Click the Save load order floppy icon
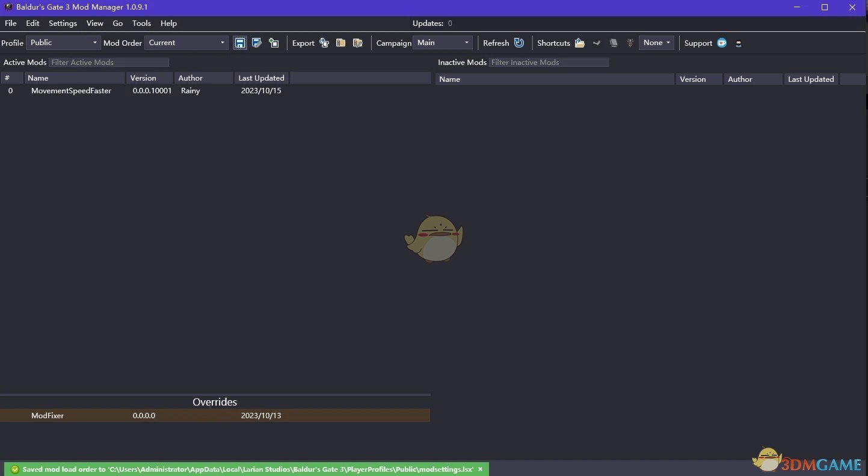 240,43
